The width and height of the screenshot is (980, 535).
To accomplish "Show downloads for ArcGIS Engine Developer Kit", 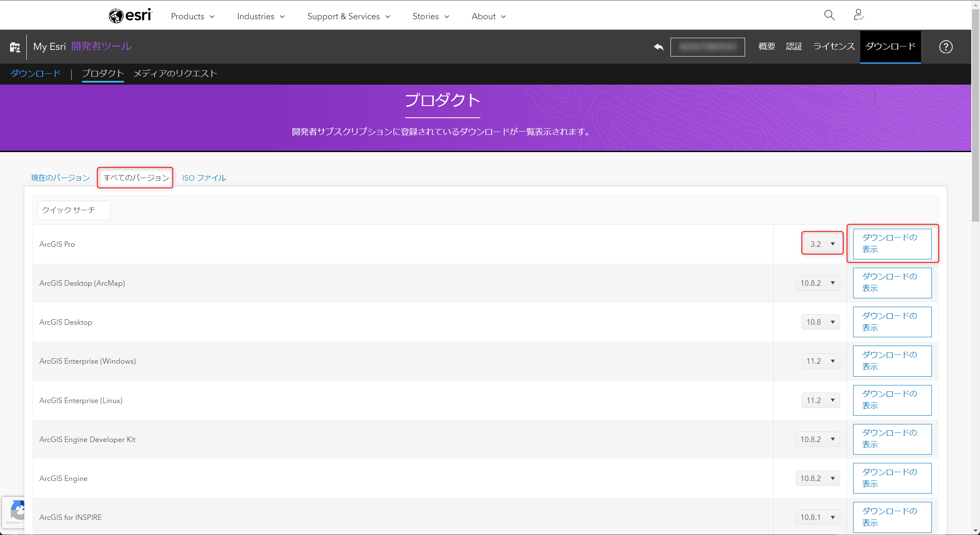I will (892, 439).
